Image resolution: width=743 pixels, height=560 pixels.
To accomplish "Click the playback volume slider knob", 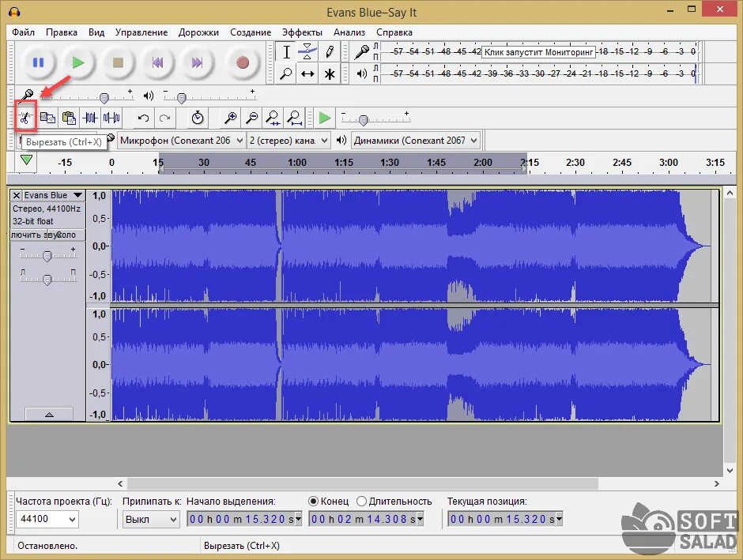I will [182, 98].
